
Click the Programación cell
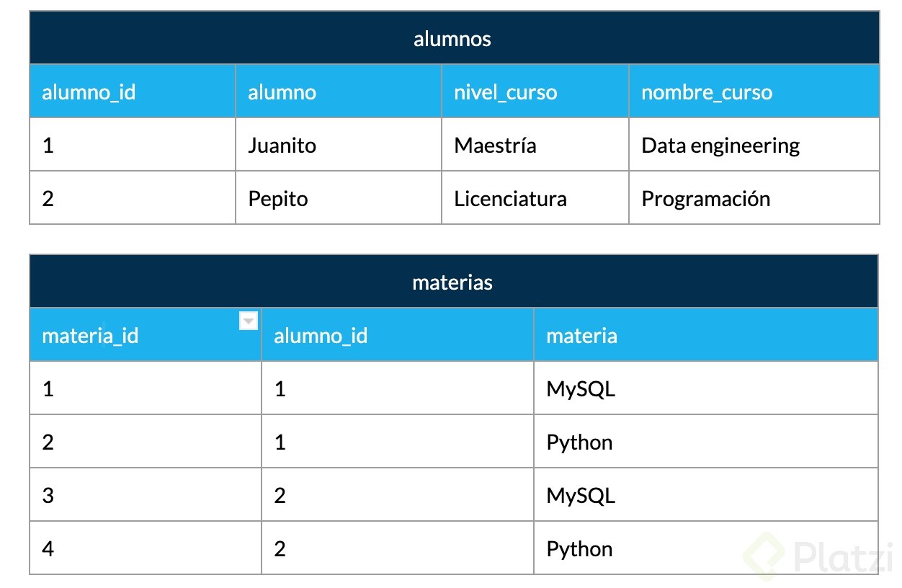705,199
